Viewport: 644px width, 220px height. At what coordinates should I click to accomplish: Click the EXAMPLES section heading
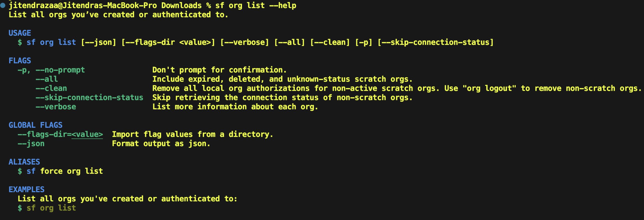pyautogui.click(x=27, y=189)
